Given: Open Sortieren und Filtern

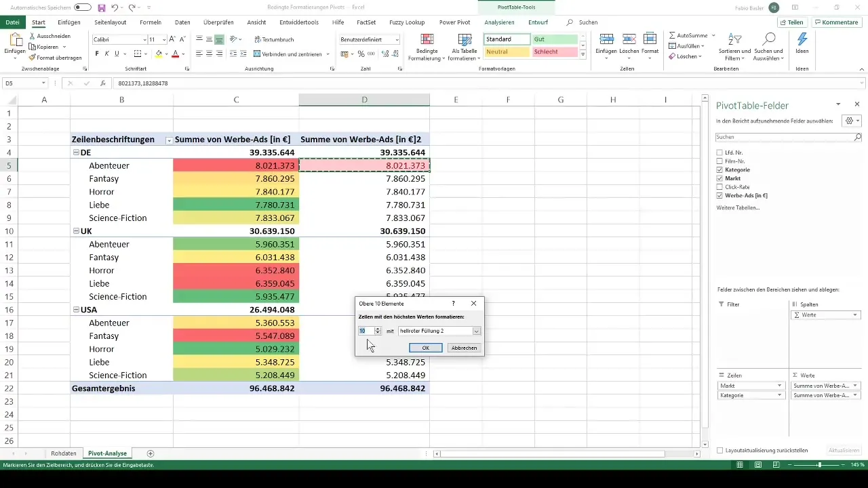Looking at the screenshot, I should [735, 46].
